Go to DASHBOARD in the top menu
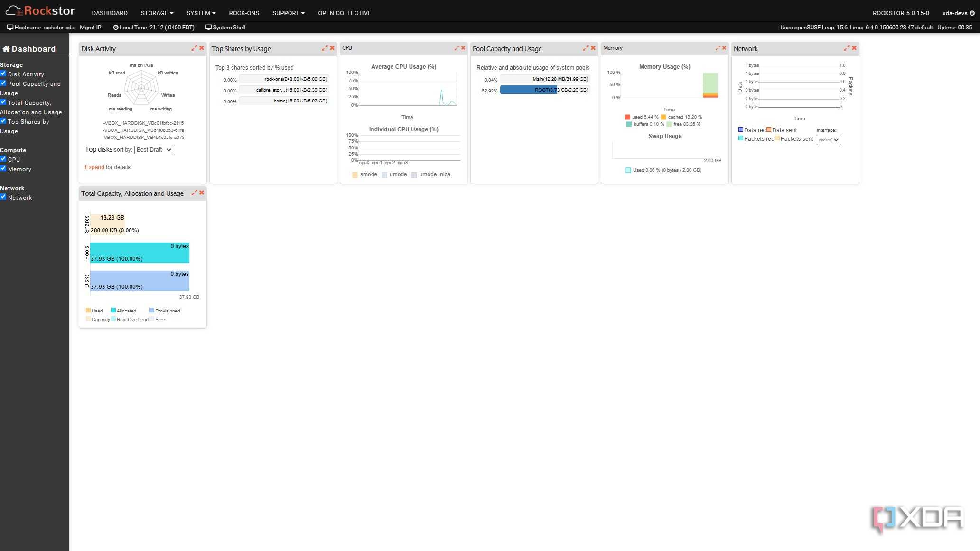This screenshot has width=980, height=551. coord(110,13)
